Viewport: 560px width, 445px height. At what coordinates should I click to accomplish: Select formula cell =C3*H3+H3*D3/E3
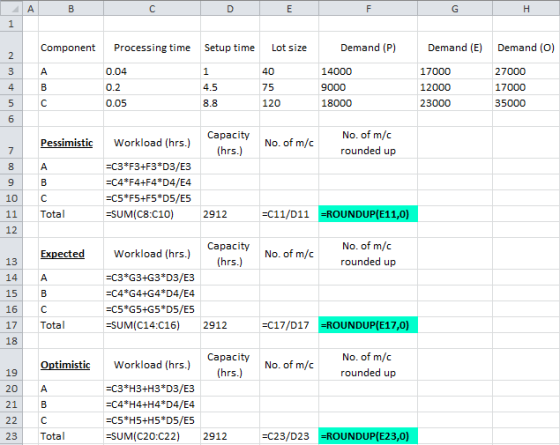pos(152,389)
